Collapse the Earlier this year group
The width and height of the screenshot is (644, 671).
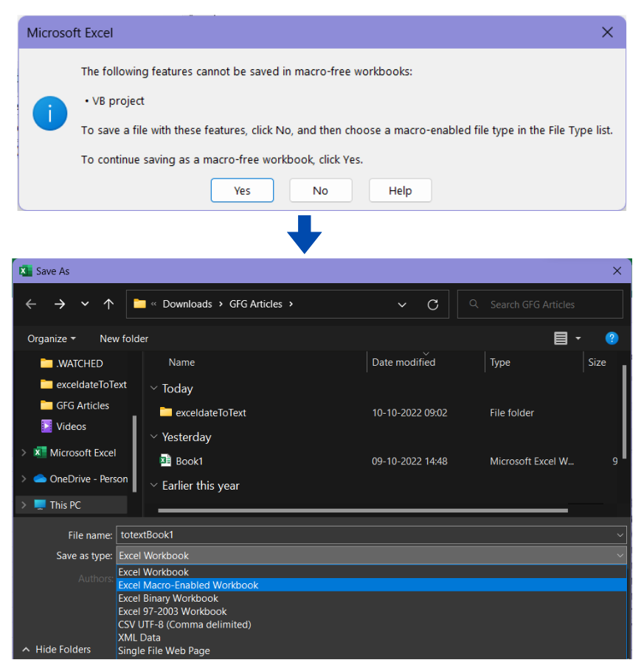pos(153,485)
